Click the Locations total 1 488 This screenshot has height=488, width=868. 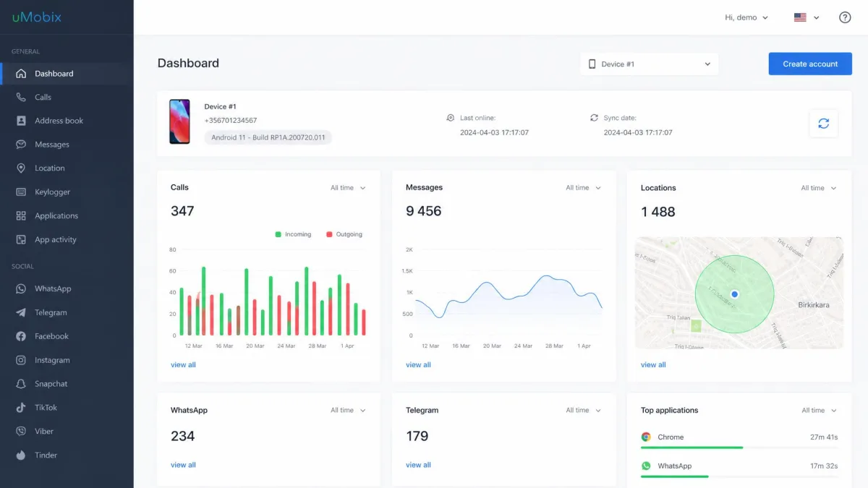658,212
